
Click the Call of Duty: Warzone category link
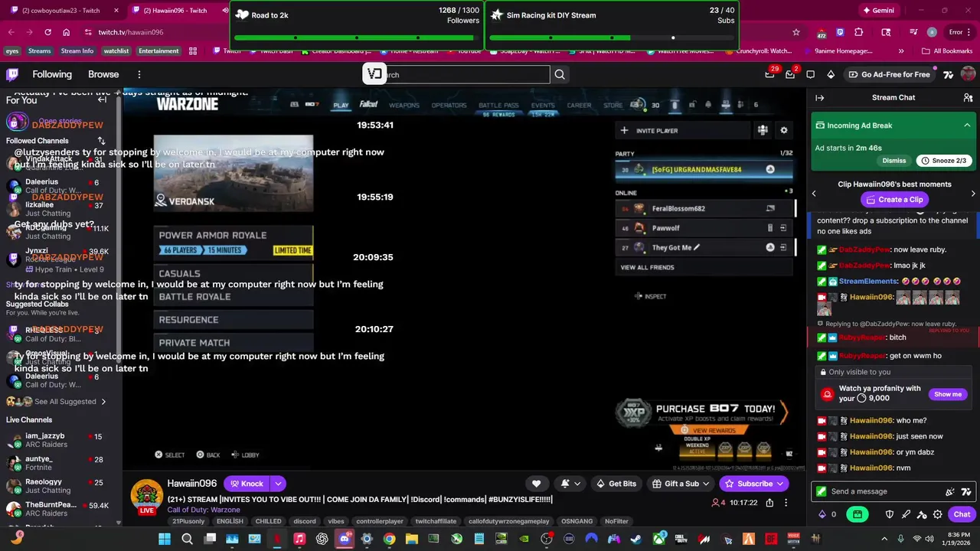click(x=204, y=510)
